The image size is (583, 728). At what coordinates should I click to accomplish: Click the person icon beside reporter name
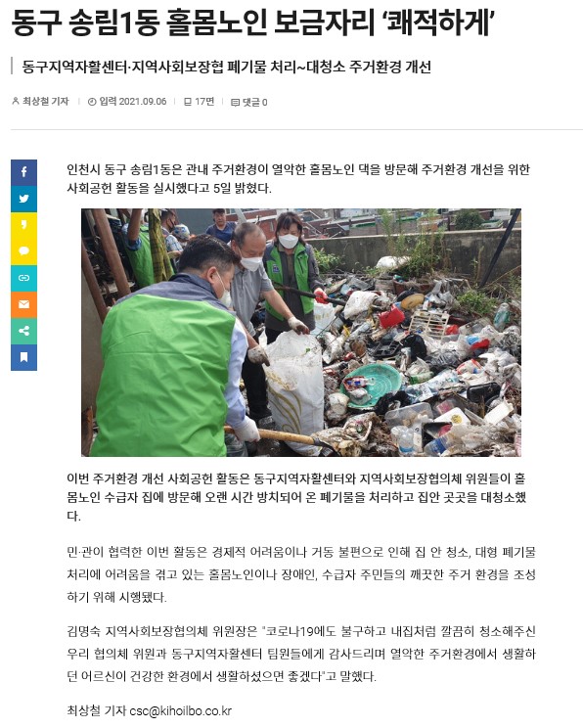[x=16, y=101]
